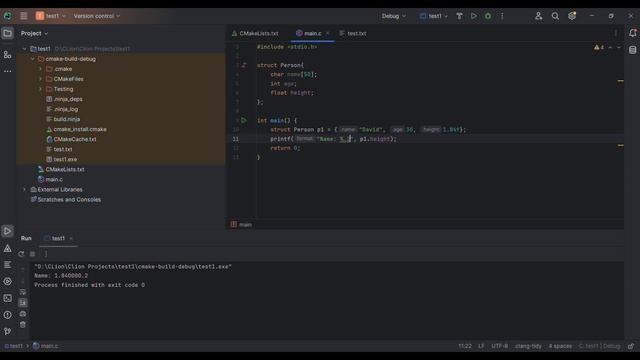The height and width of the screenshot is (360, 640).
Task: Click struct Person gutter usage icon
Action: tap(244, 65)
